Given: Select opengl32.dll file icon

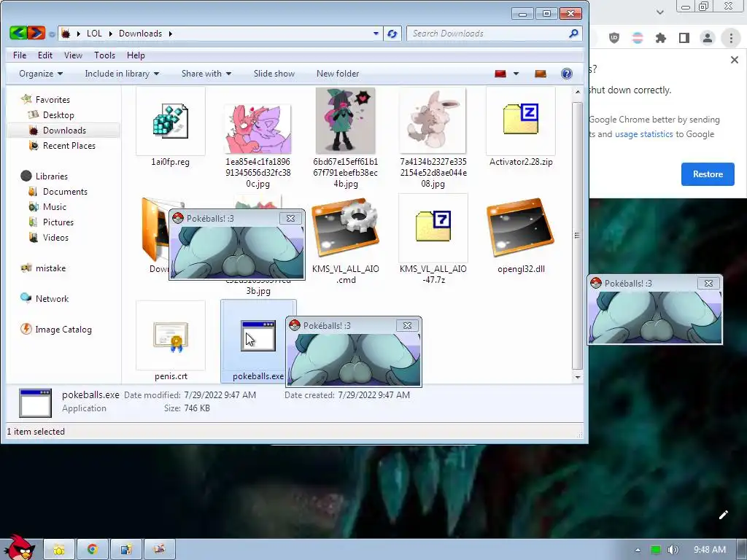Looking at the screenshot, I should (521, 228).
